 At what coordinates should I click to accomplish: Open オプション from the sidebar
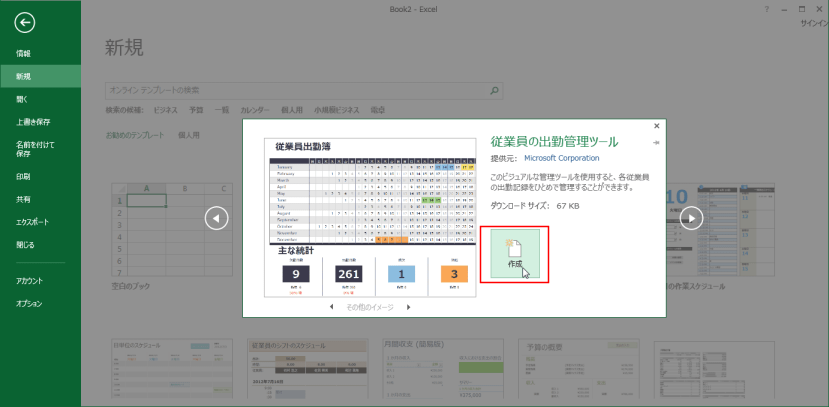tap(29, 303)
